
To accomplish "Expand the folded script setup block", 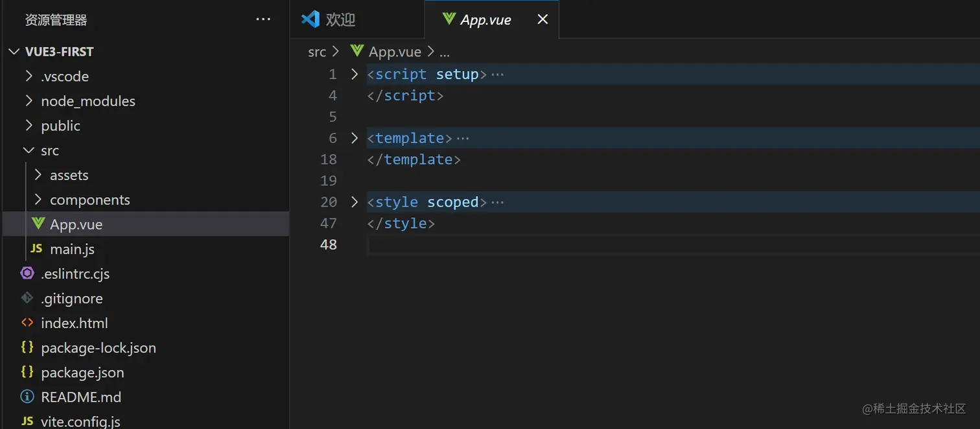I will coord(355,74).
